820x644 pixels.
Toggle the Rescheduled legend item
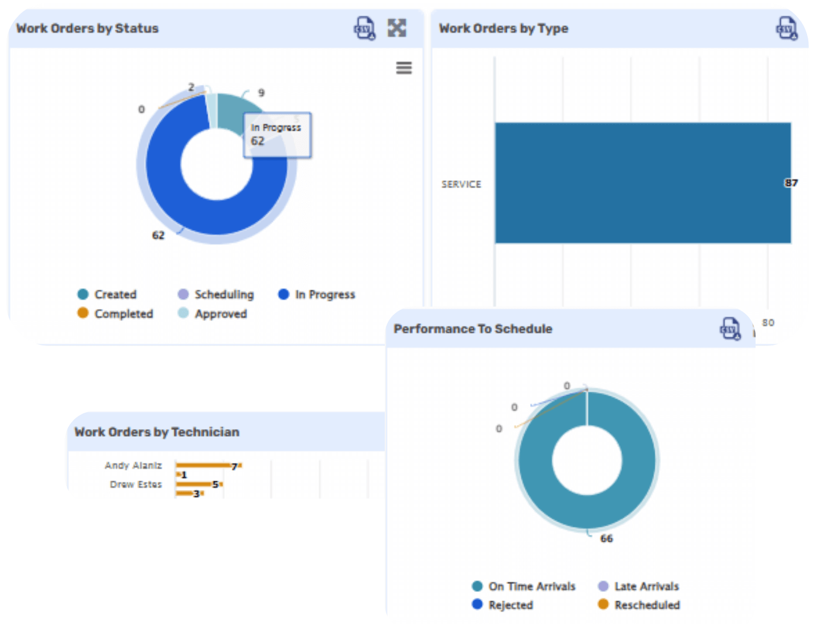click(639, 605)
